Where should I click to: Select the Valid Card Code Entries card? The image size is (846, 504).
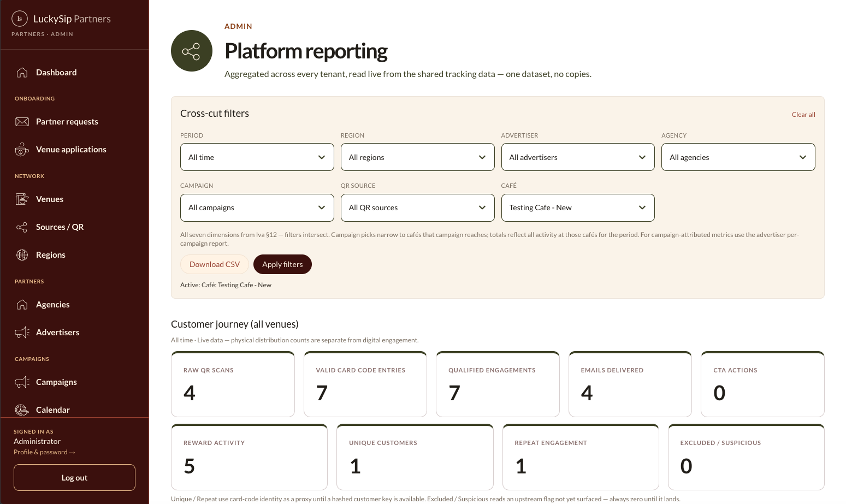[x=365, y=384]
